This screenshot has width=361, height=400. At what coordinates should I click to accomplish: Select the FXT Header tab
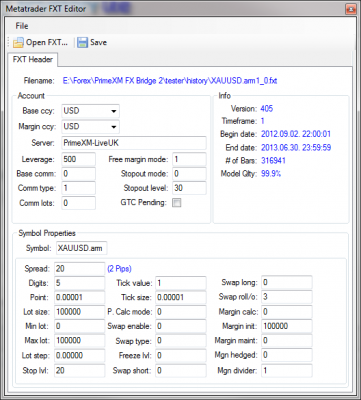32,60
